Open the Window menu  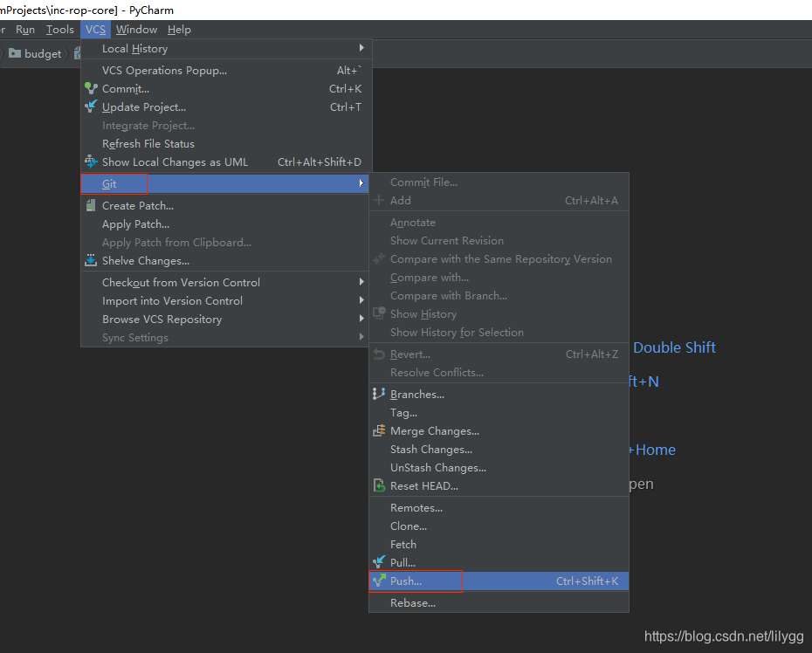136,30
